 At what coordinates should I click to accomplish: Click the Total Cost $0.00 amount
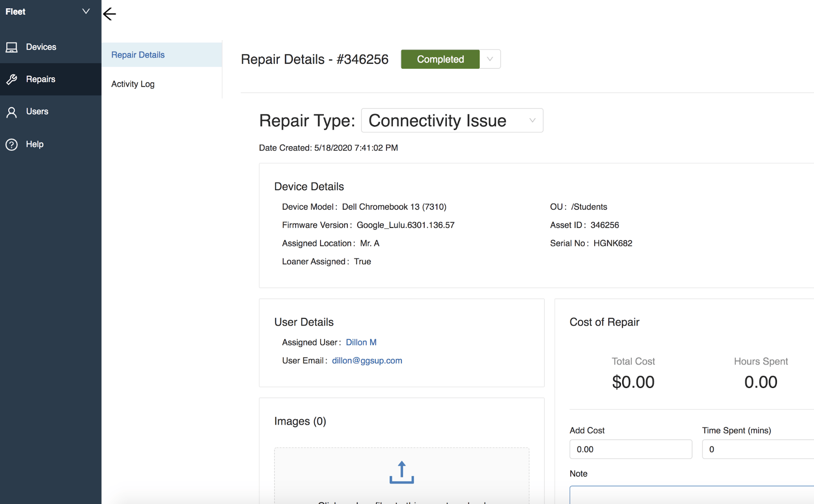tap(633, 382)
